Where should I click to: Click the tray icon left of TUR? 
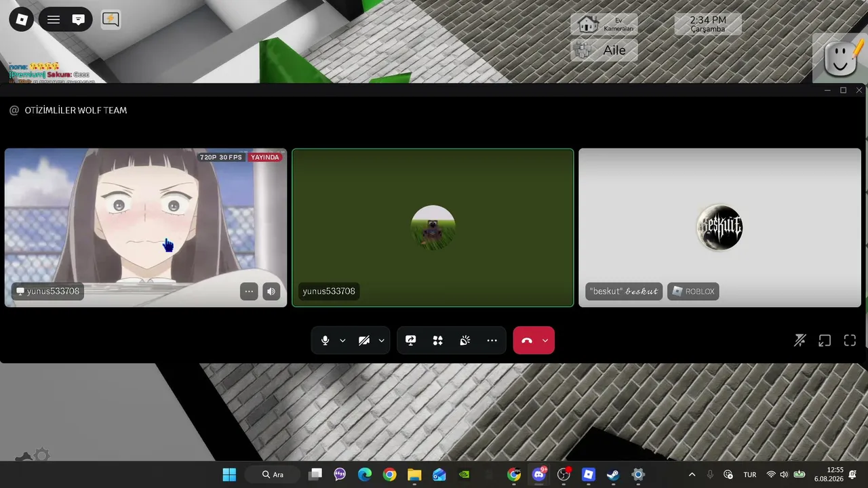click(x=728, y=474)
